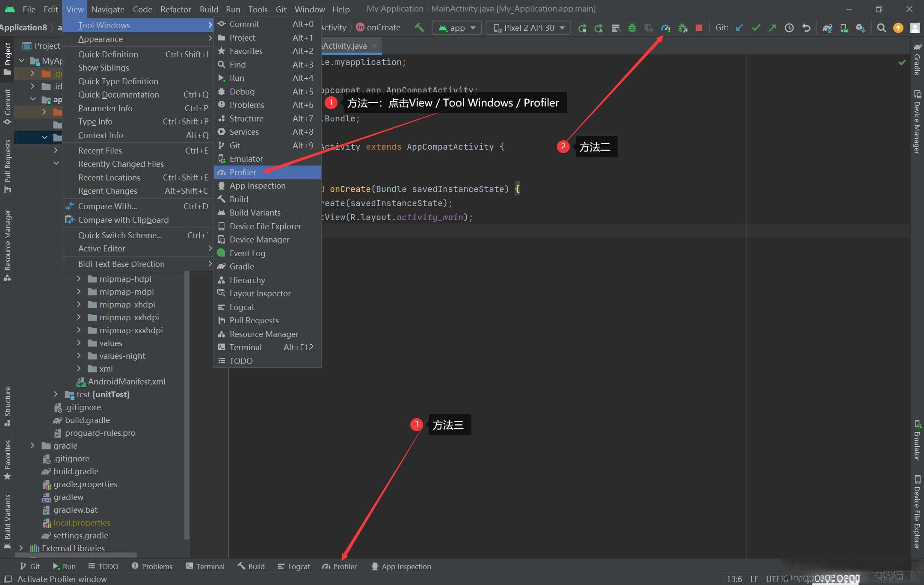Select proguard-rules.pro file
The height and width of the screenshot is (585, 924).
[x=95, y=433]
